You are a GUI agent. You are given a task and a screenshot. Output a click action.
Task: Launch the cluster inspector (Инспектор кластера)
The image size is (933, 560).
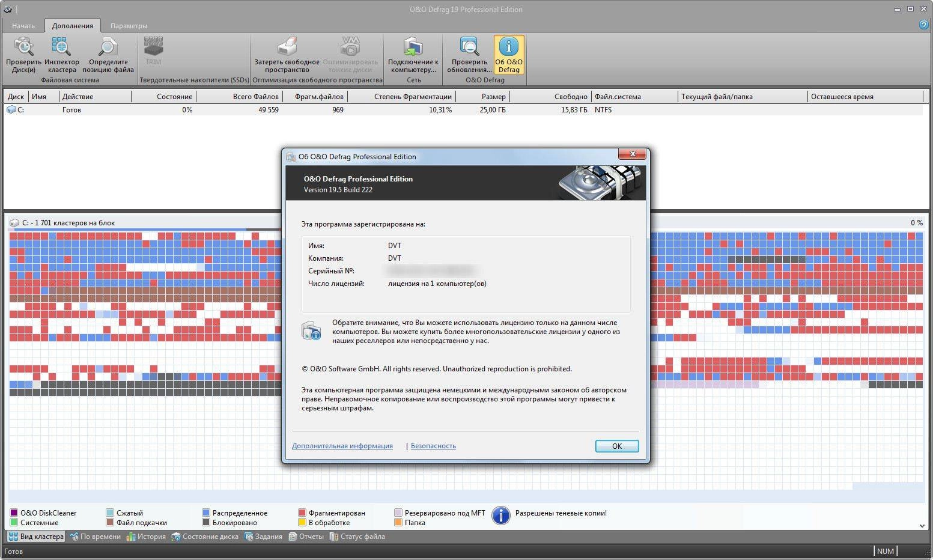point(62,55)
